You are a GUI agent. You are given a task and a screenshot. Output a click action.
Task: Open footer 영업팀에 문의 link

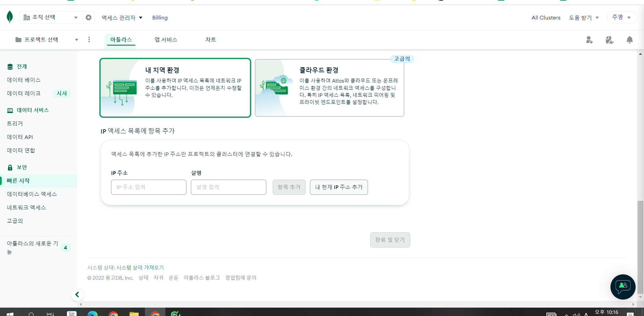[241, 278]
